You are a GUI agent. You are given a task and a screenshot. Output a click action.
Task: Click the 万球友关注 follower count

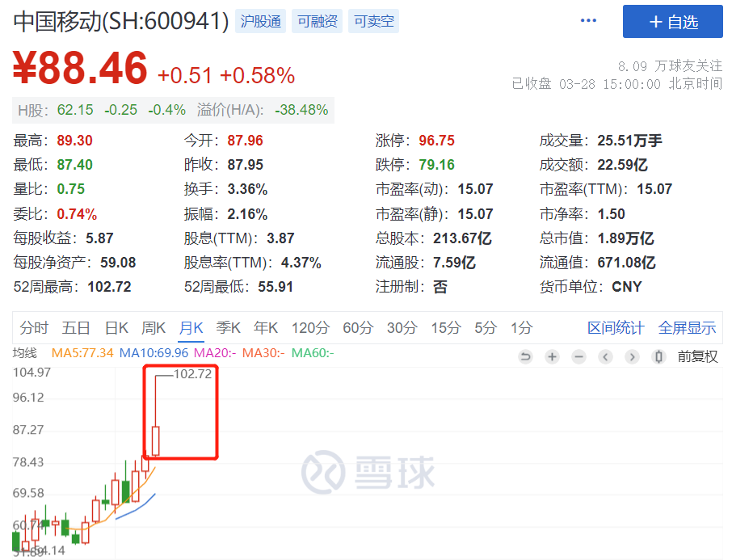click(670, 66)
